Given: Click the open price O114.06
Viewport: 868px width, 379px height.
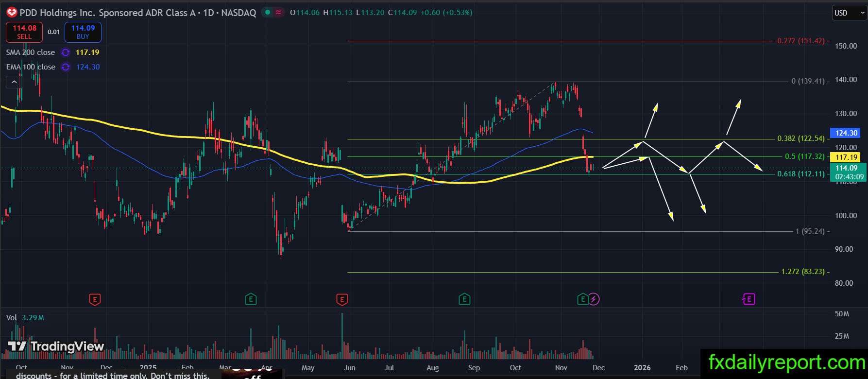Looking at the screenshot, I should [x=305, y=13].
